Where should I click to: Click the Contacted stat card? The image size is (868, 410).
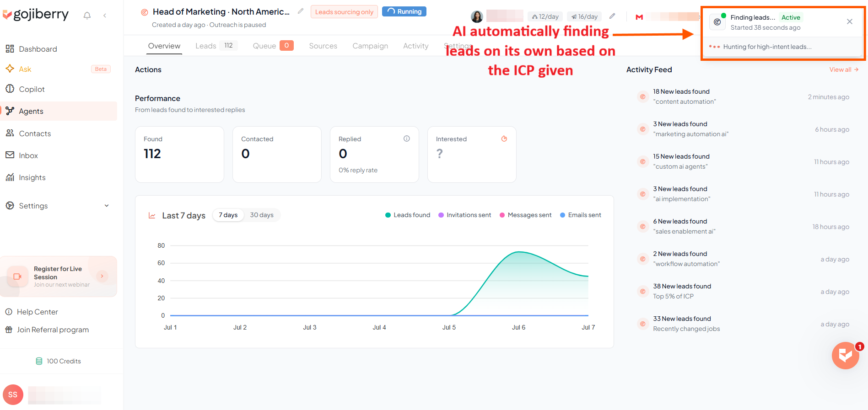point(277,154)
